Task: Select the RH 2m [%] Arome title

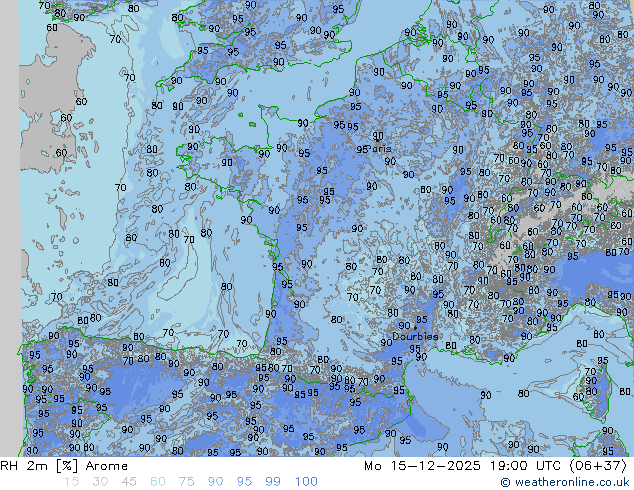Action: (x=64, y=466)
